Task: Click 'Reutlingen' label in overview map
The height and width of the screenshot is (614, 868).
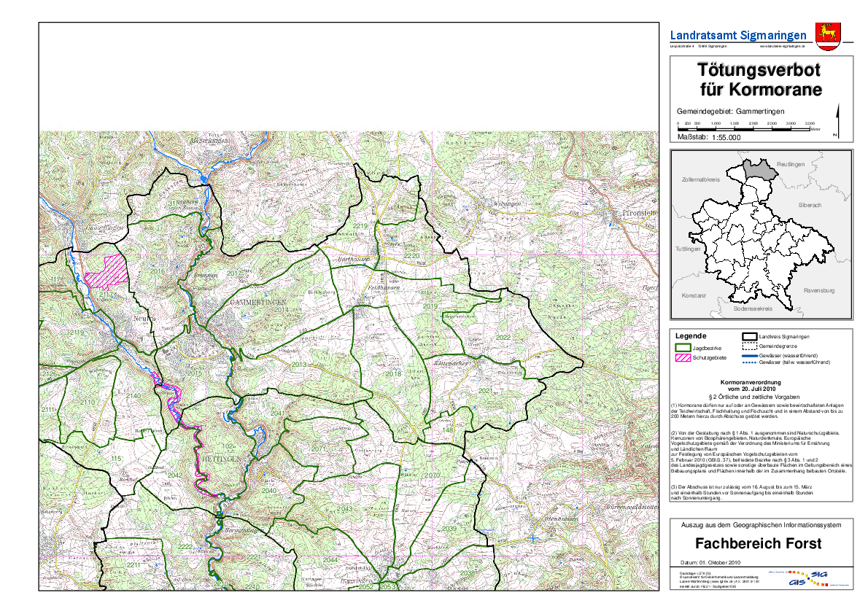Action: (791, 164)
